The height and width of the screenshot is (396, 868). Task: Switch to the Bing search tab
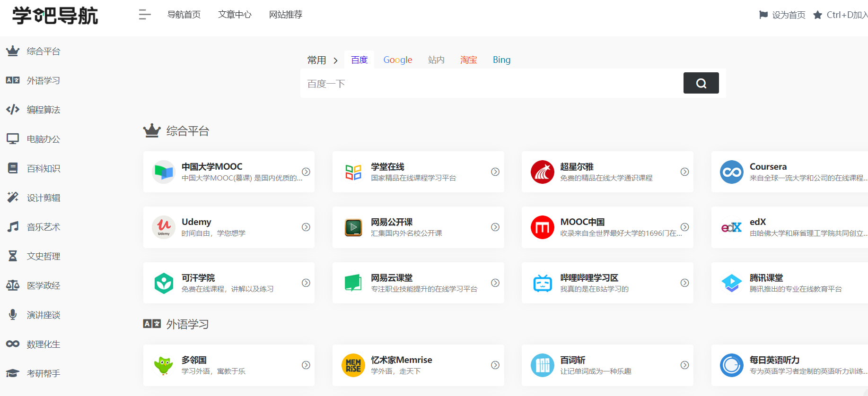click(x=501, y=60)
